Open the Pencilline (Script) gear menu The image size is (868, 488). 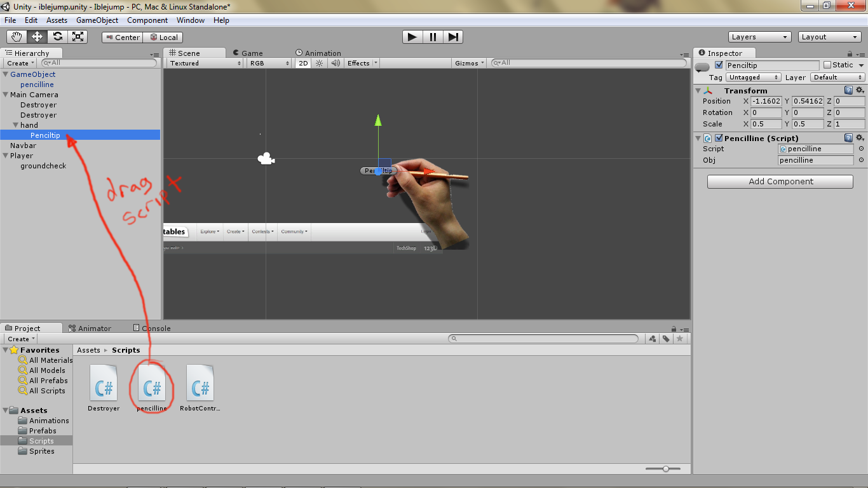(860, 138)
